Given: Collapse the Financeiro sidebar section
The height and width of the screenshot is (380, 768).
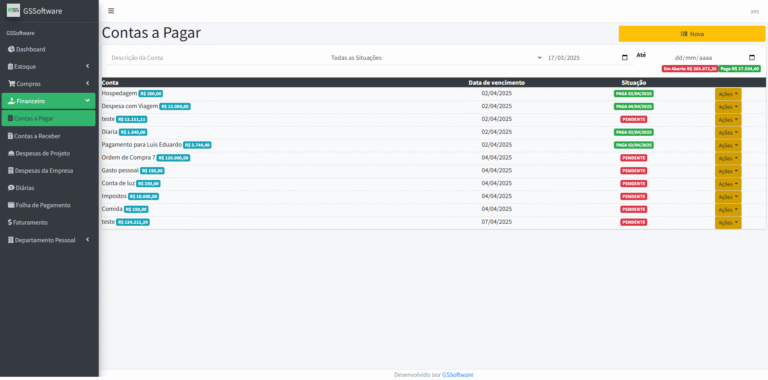Looking at the screenshot, I should click(48, 101).
